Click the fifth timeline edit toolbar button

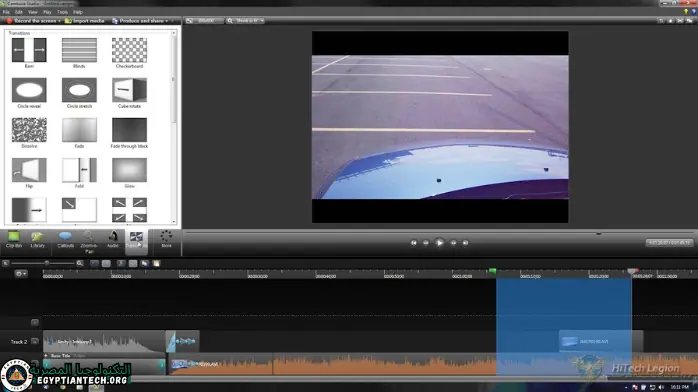[145, 263]
